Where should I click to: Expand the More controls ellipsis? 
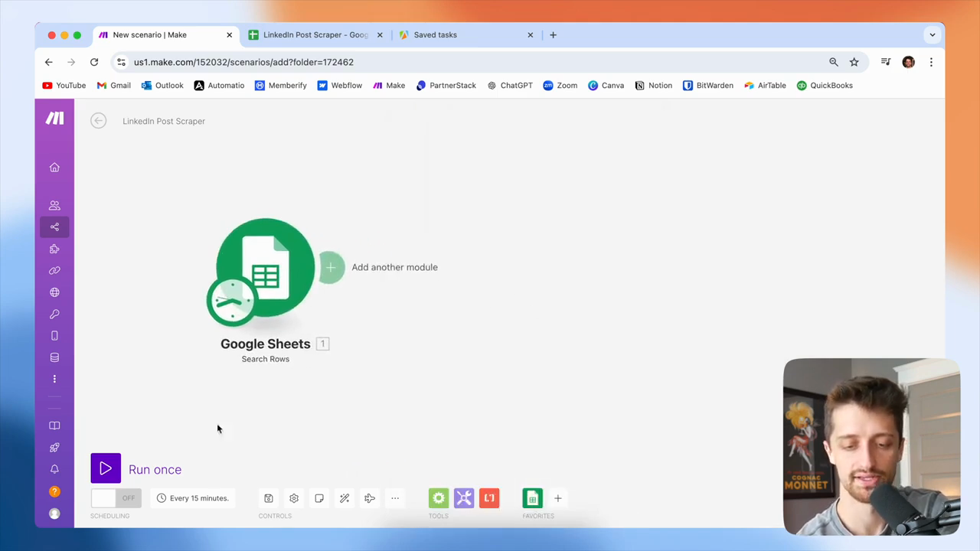click(395, 498)
